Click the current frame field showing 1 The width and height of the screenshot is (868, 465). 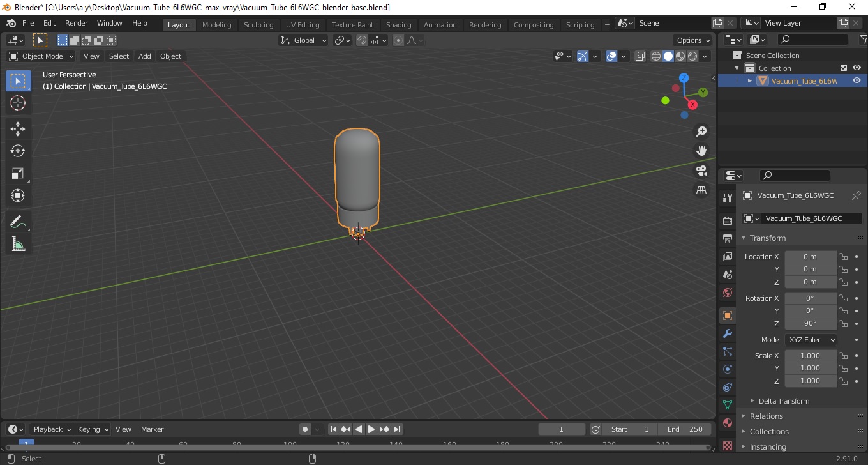[x=562, y=429]
